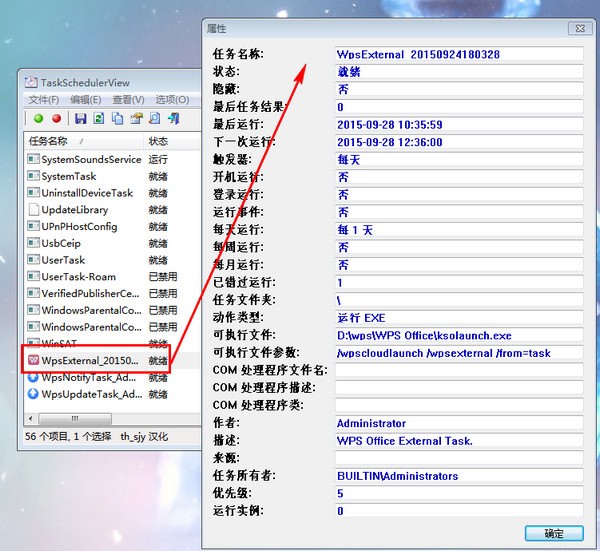Screen dimensions: 600x551
Task: Select the WpsNotifyTask row in the task list
Action: coord(90,377)
